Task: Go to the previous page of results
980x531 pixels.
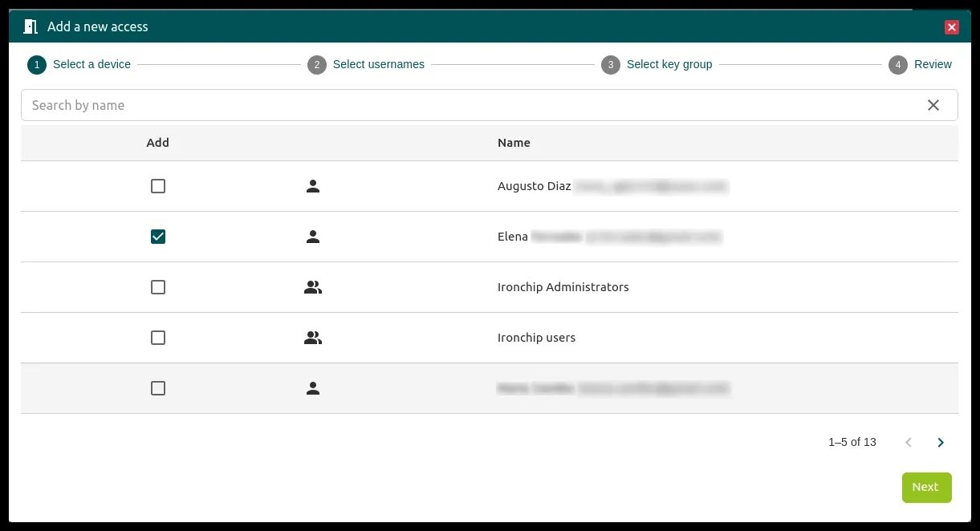Action: point(909,442)
